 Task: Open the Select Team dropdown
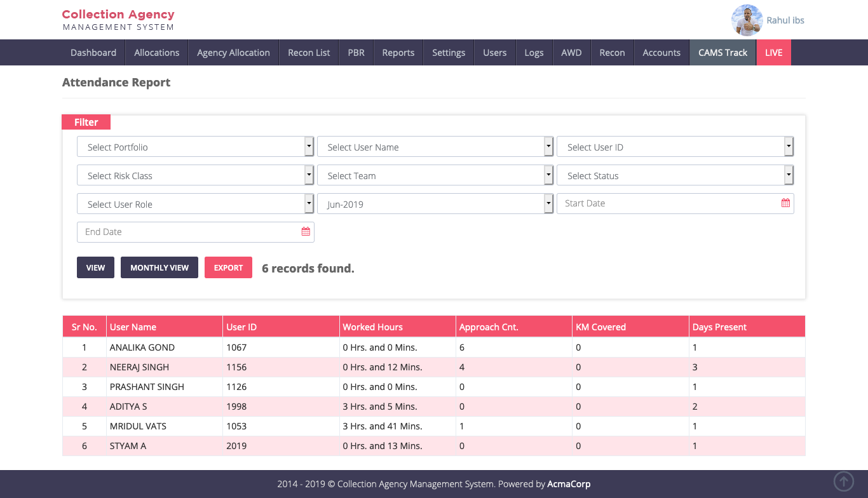pyautogui.click(x=435, y=175)
